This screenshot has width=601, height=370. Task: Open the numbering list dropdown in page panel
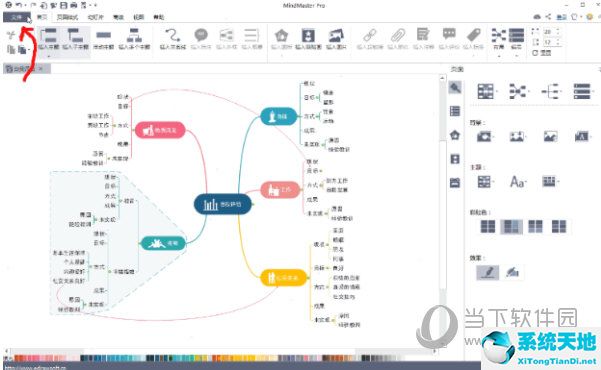[x=584, y=91]
